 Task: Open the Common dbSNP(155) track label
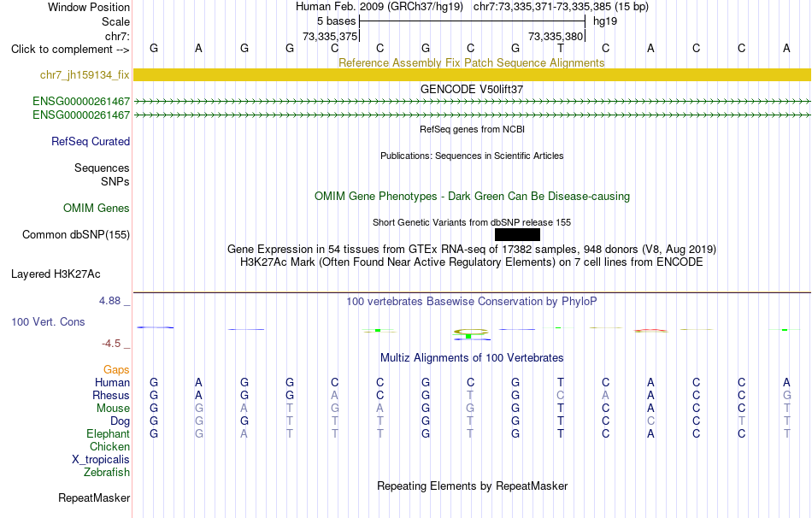coord(76,235)
